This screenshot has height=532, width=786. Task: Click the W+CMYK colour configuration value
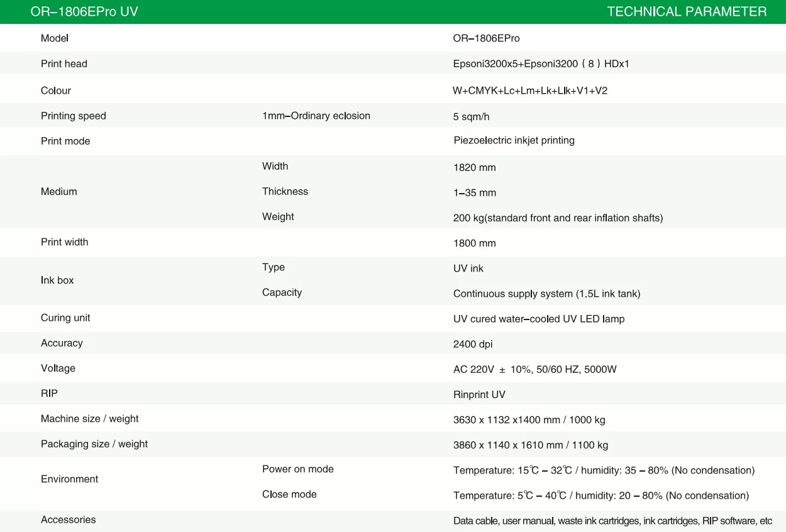click(530, 91)
